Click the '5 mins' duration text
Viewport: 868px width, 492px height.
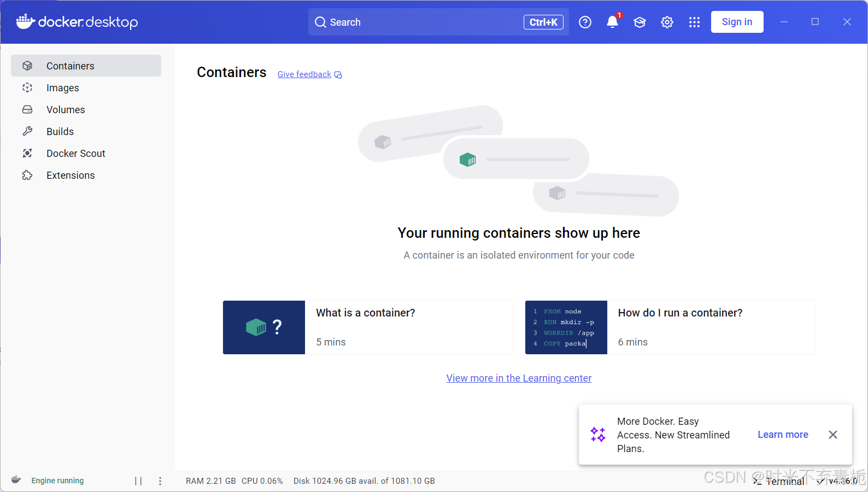pyautogui.click(x=331, y=342)
